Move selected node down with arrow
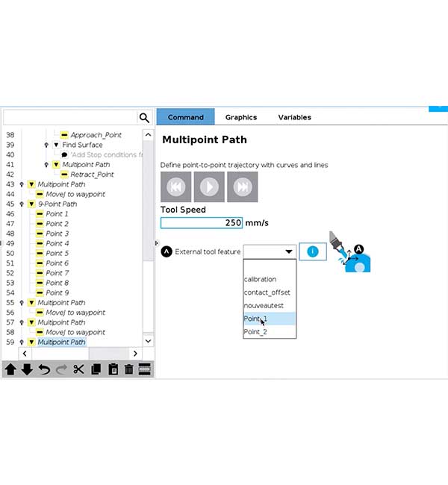Screen dimensions: 448x485 [x=27, y=369]
